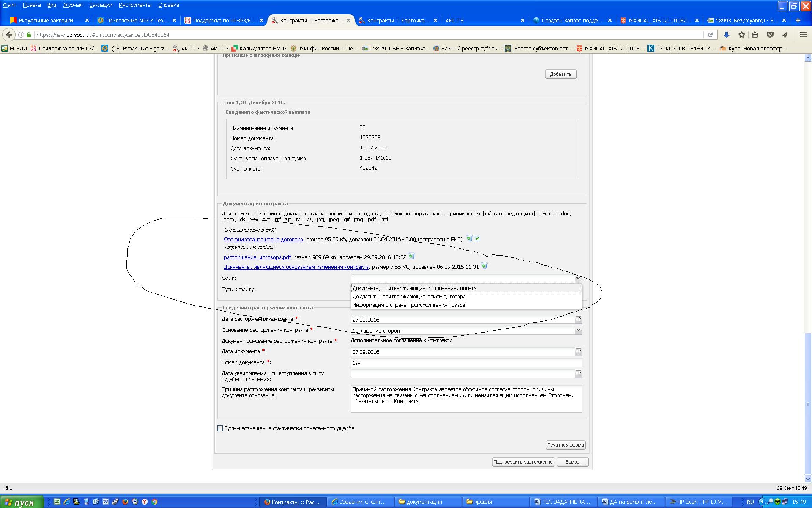
Task: Open расторжение_договора.pdf file link
Action: pyautogui.click(x=257, y=257)
